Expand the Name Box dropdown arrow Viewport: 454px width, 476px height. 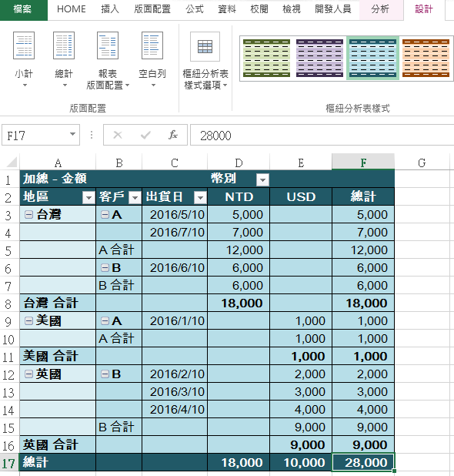tap(72, 134)
